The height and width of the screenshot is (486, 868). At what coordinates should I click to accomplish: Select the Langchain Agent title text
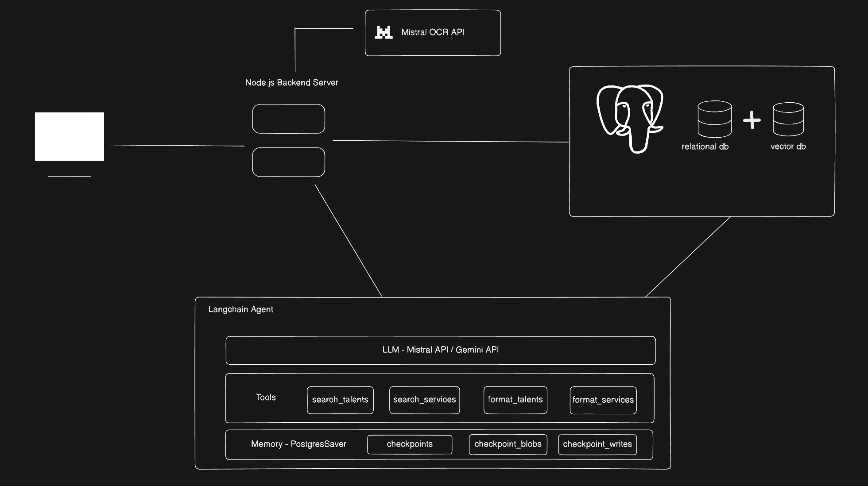[240, 309]
